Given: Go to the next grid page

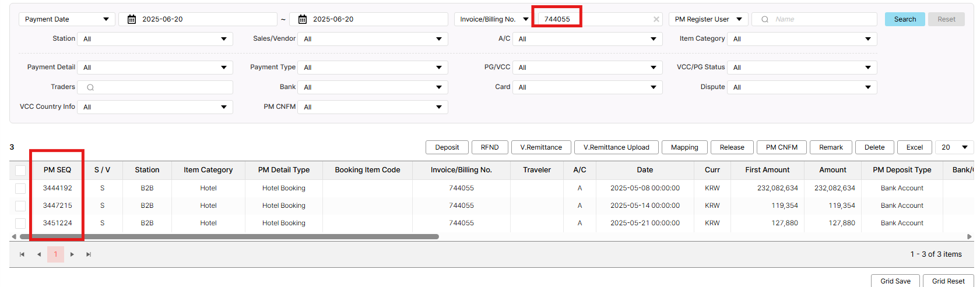Looking at the screenshot, I should (72, 254).
